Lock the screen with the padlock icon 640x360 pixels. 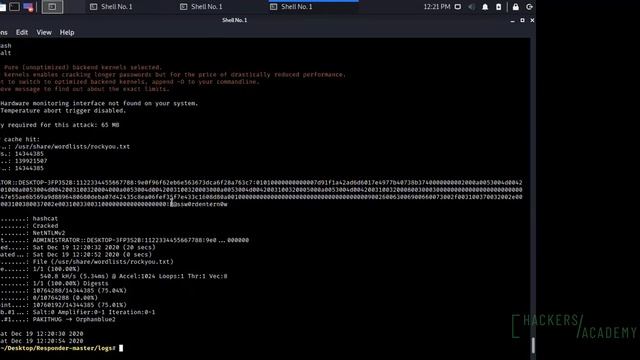(x=516, y=7)
